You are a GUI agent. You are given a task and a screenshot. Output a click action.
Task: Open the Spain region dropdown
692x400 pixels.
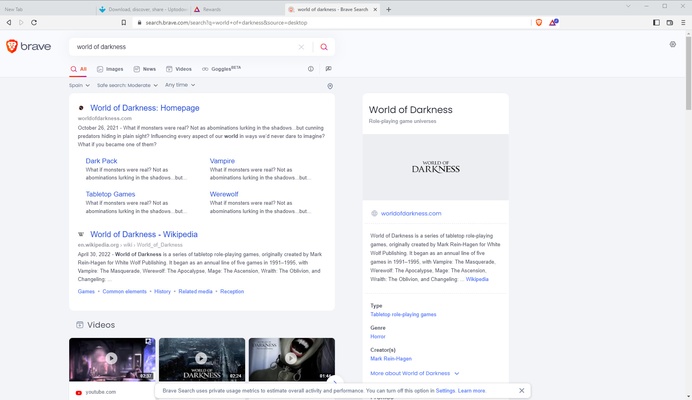(x=79, y=85)
